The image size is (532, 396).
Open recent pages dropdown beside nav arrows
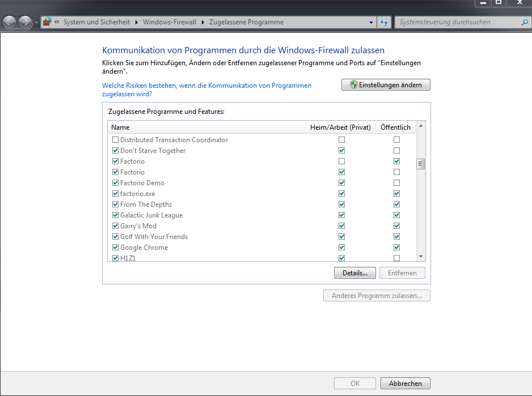(36, 23)
